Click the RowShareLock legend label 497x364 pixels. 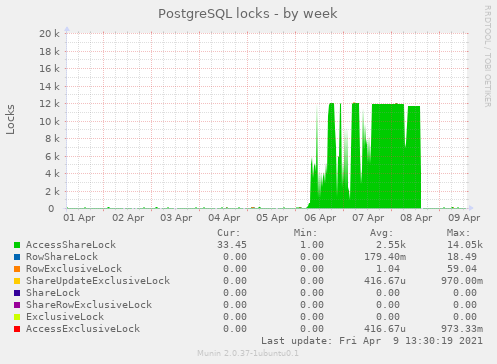point(62,257)
